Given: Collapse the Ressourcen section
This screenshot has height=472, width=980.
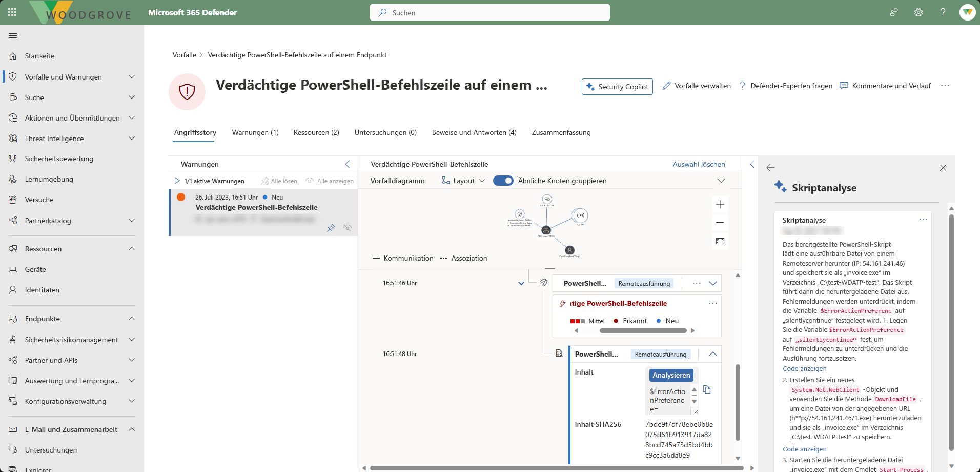Looking at the screenshot, I should click(x=132, y=249).
